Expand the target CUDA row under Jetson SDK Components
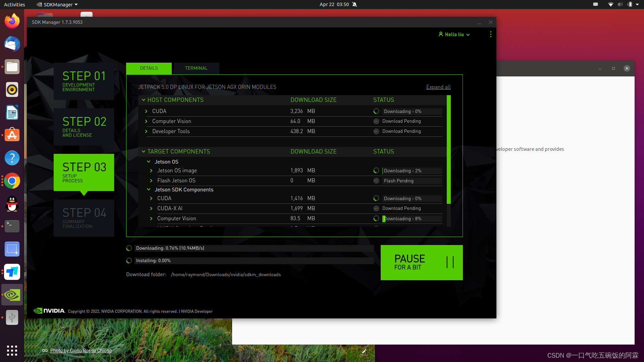The width and height of the screenshot is (644, 362). coord(151,198)
